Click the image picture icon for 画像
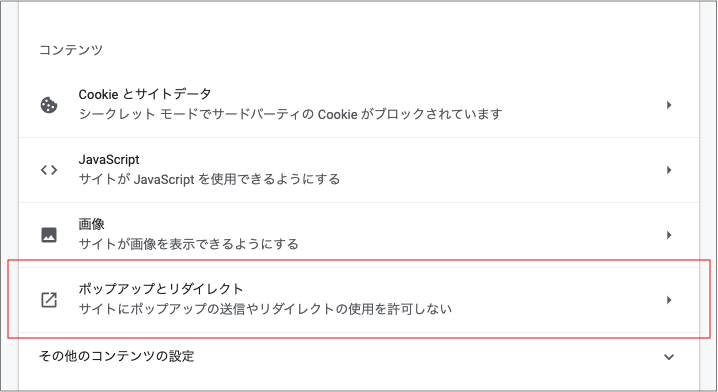Image resolution: width=718 pixels, height=392 pixels. pos(49,235)
